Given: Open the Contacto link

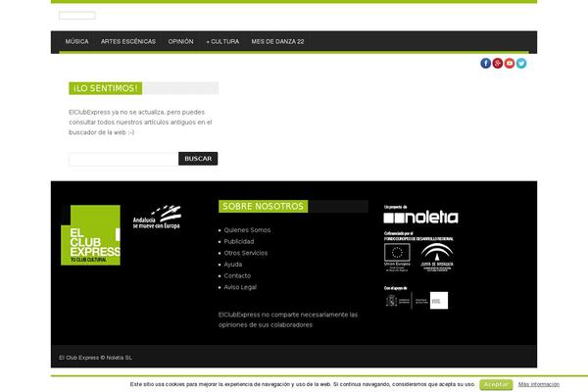Looking at the screenshot, I should pos(237,275).
